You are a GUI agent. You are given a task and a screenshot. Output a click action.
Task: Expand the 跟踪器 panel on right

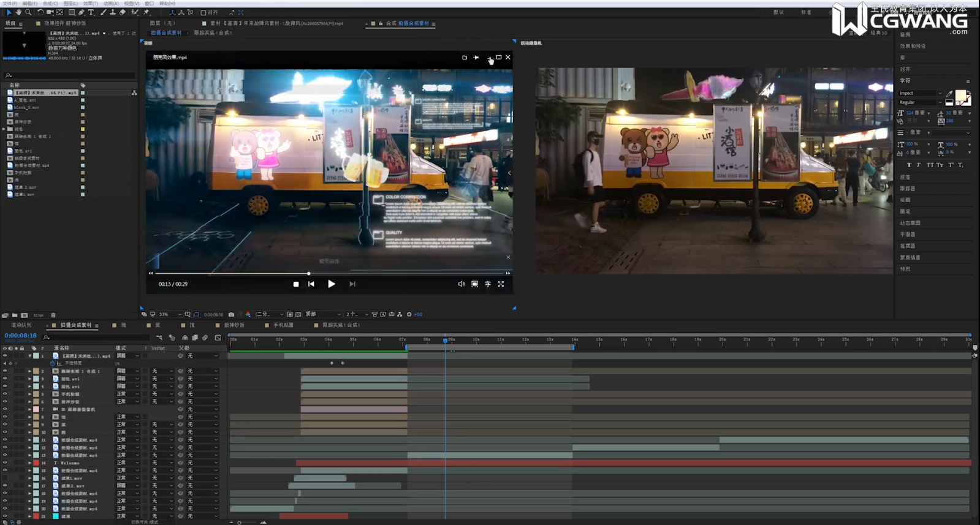point(907,189)
